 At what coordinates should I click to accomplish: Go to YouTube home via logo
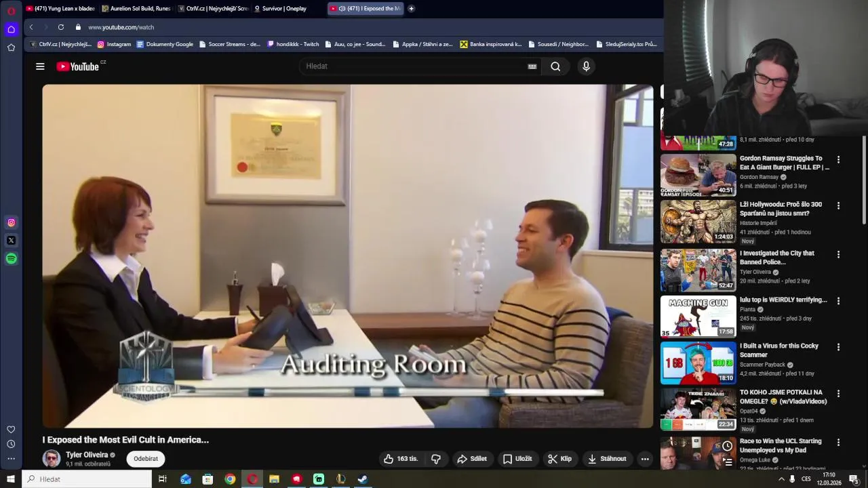78,66
